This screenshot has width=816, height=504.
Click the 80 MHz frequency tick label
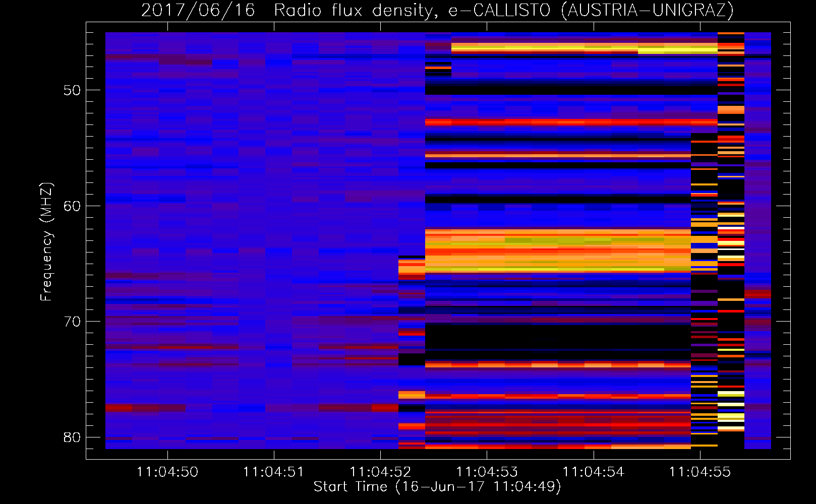tap(72, 437)
